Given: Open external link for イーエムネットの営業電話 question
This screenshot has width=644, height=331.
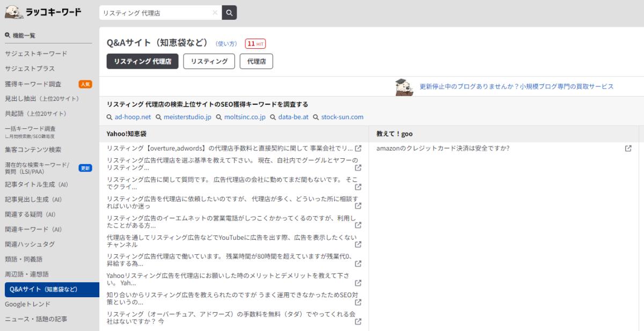Looking at the screenshot, I should point(358,225).
